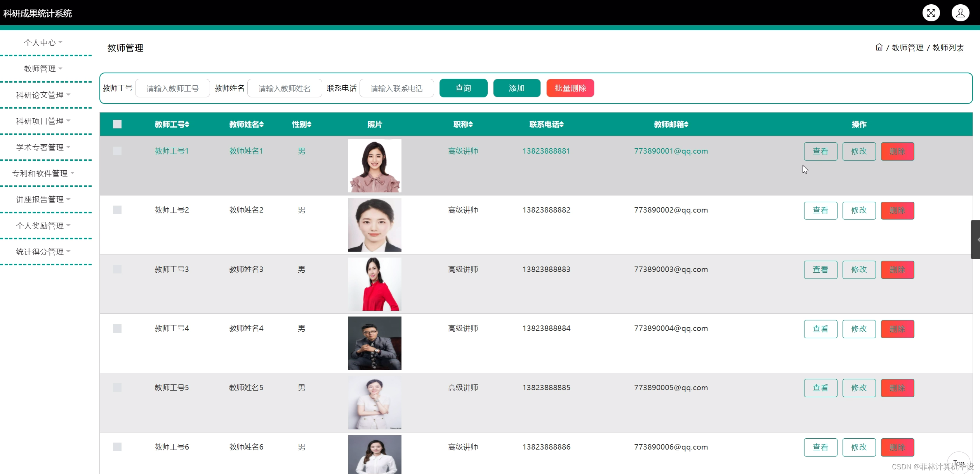
Task: Click the home icon in breadcrumb
Action: (x=879, y=47)
